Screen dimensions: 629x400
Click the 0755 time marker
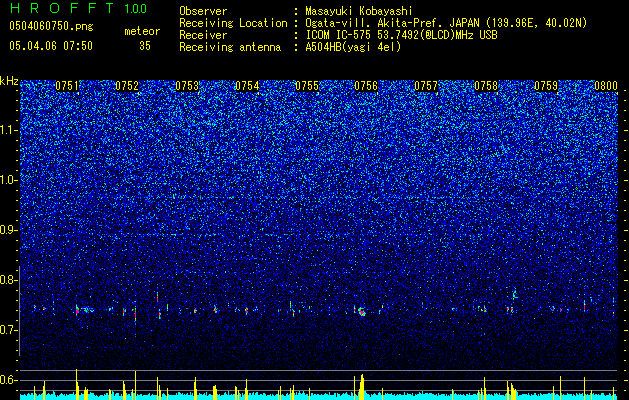click(x=307, y=86)
